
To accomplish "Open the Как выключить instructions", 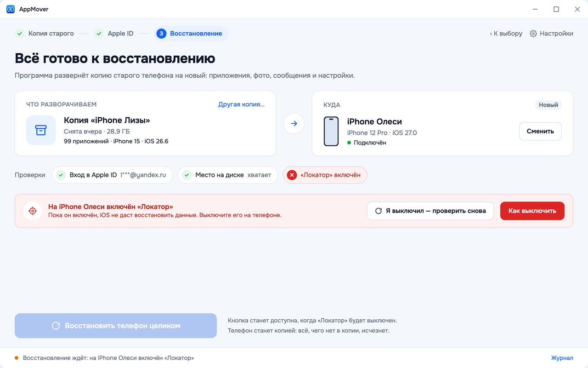I will point(532,211).
